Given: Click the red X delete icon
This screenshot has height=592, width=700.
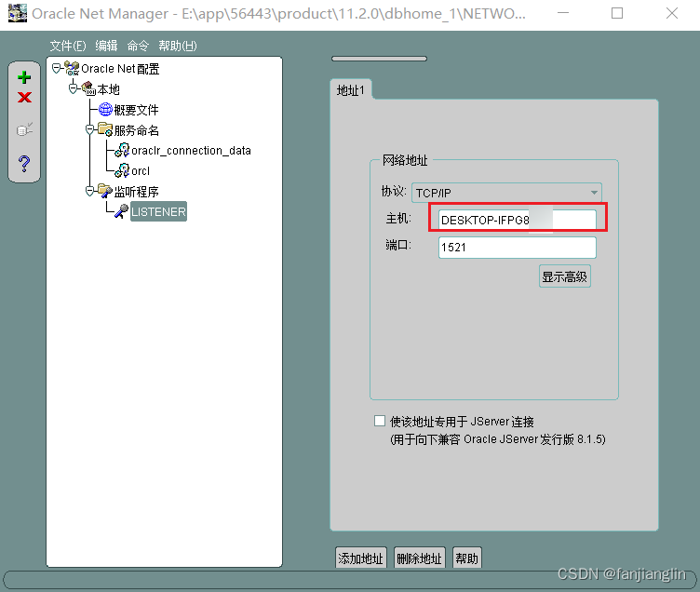Looking at the screenshot, I should (x=24, y=97).
